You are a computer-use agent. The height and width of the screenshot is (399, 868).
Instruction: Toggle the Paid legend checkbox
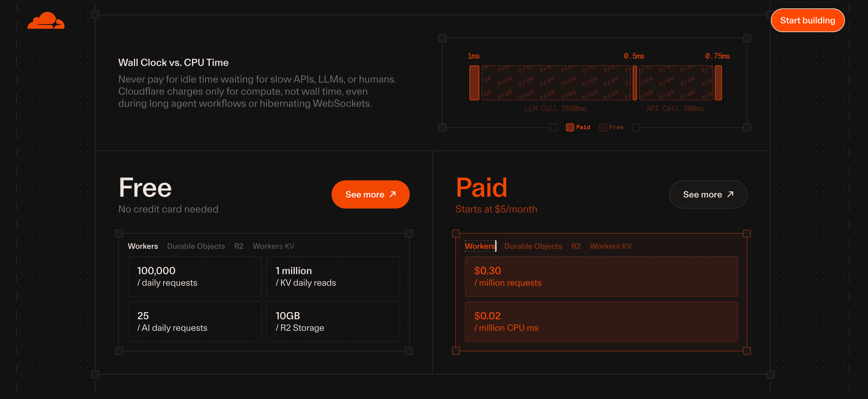pos(570,127)
